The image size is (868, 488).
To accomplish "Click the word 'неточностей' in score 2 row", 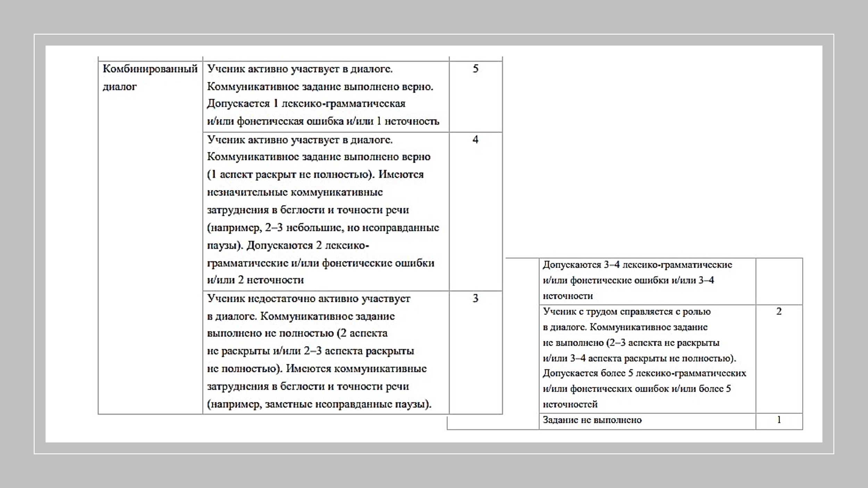I will pyautogui.click(x=570, y=404).
